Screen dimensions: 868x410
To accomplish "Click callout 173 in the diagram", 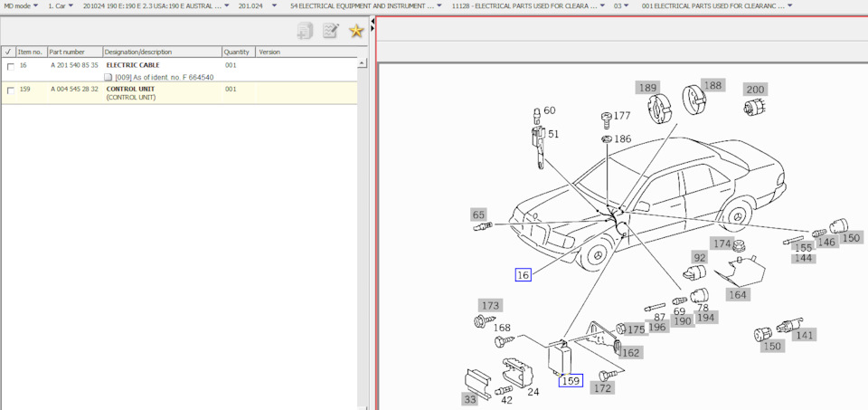I will [x=490, y=305].
